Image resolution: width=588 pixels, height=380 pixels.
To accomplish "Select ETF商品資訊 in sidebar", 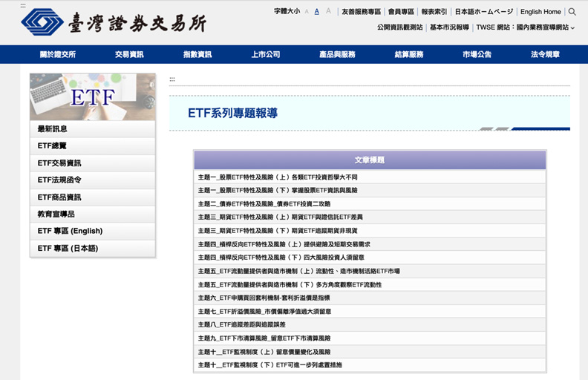I will tap(93, 197).
